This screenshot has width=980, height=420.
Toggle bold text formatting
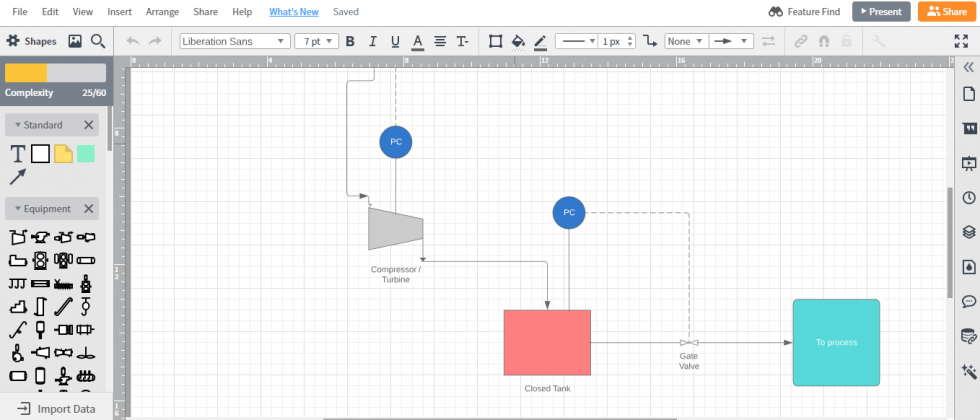coord(350,41)
